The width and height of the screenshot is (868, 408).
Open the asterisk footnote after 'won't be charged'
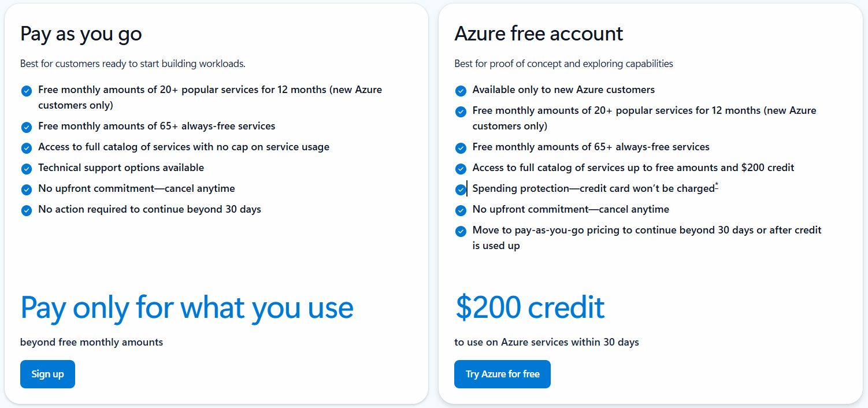tap(717, 185)
